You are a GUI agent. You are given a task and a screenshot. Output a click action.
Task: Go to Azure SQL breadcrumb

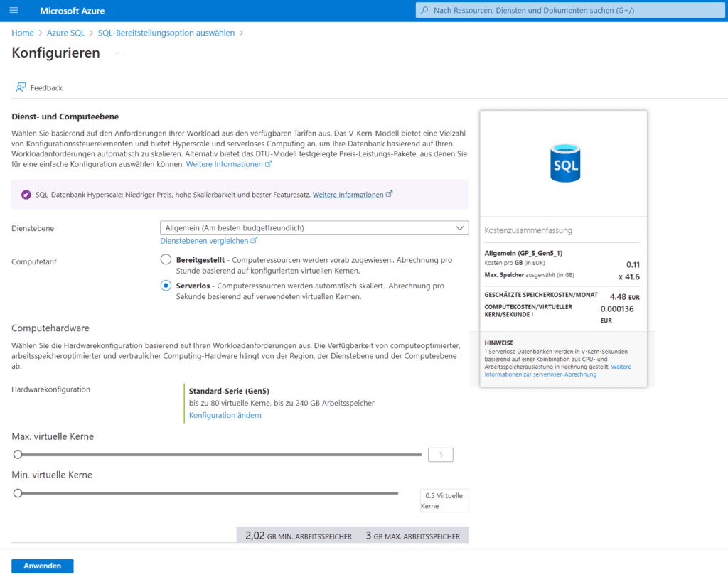pyautogui.click(x=66, y=33)
